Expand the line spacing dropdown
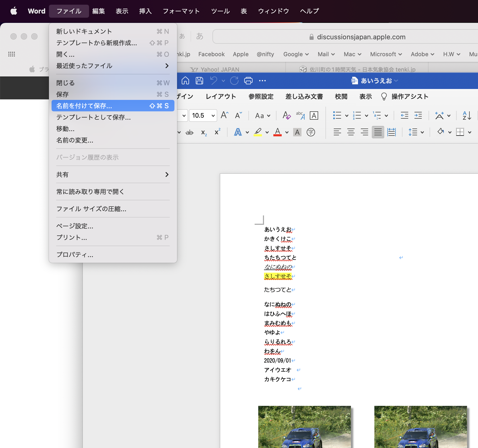Screen dimensions: 478x448 [x=422, y=132]
